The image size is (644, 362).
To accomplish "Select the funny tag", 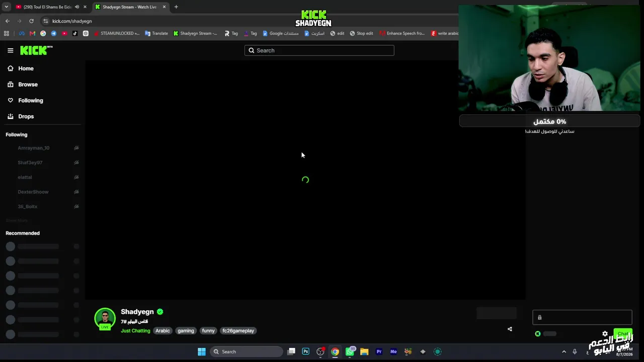I will 208,331.
